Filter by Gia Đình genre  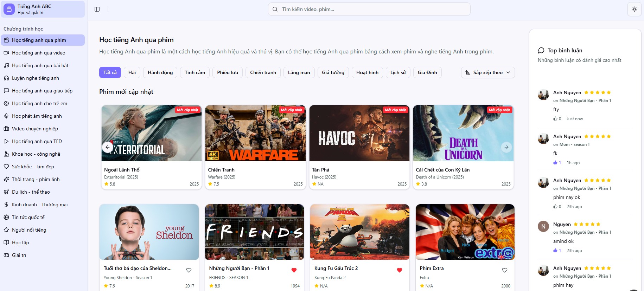tap(427, 72)
